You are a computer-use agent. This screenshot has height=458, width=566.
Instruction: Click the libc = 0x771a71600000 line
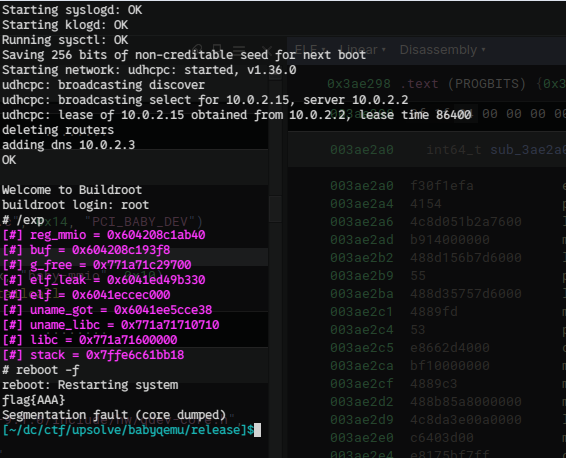click(90, 340)
